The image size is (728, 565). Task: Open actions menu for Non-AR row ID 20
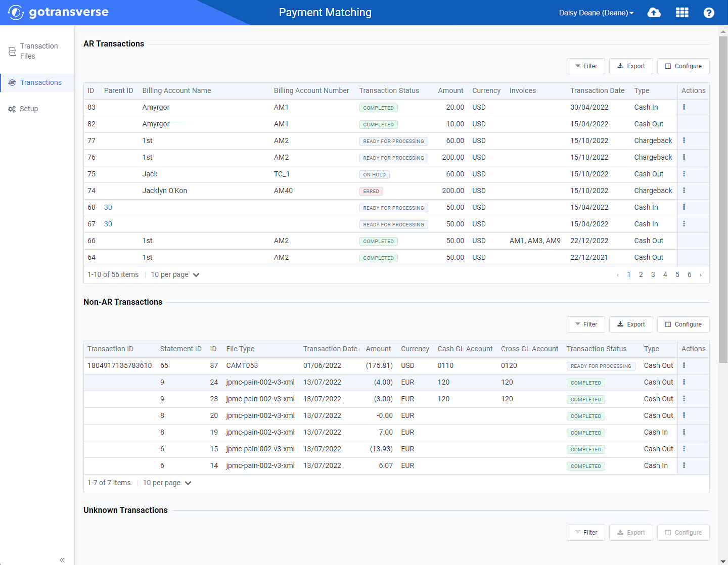[684, 415]
